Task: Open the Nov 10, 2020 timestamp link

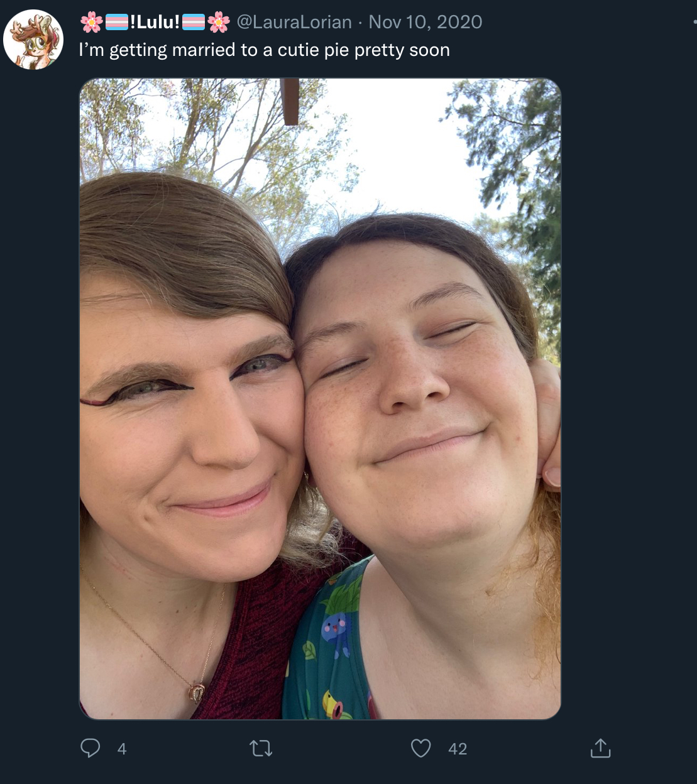Action: pyautogui.click(x=425, y=22)
